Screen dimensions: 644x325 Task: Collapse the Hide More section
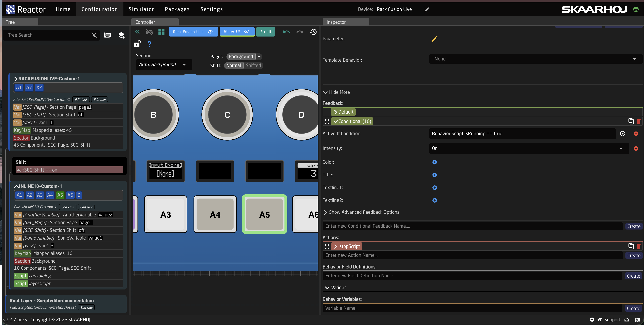pyautogui.click(x=336, y=92)
